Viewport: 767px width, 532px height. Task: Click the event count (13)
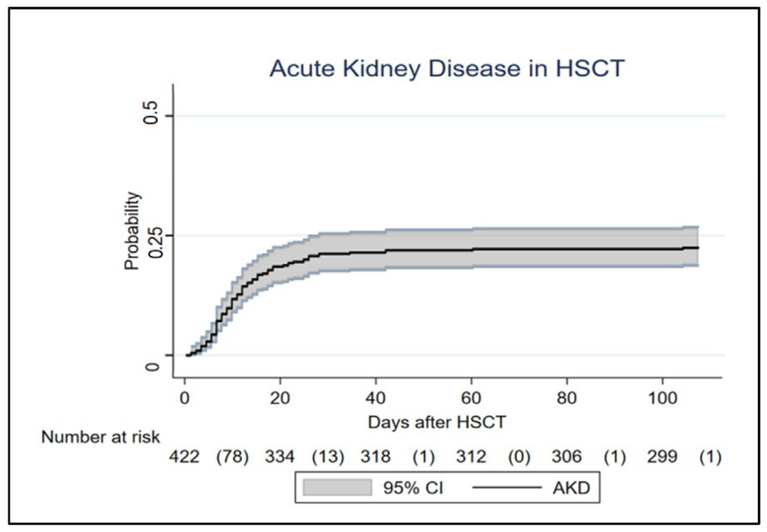[x=328, y=457]
